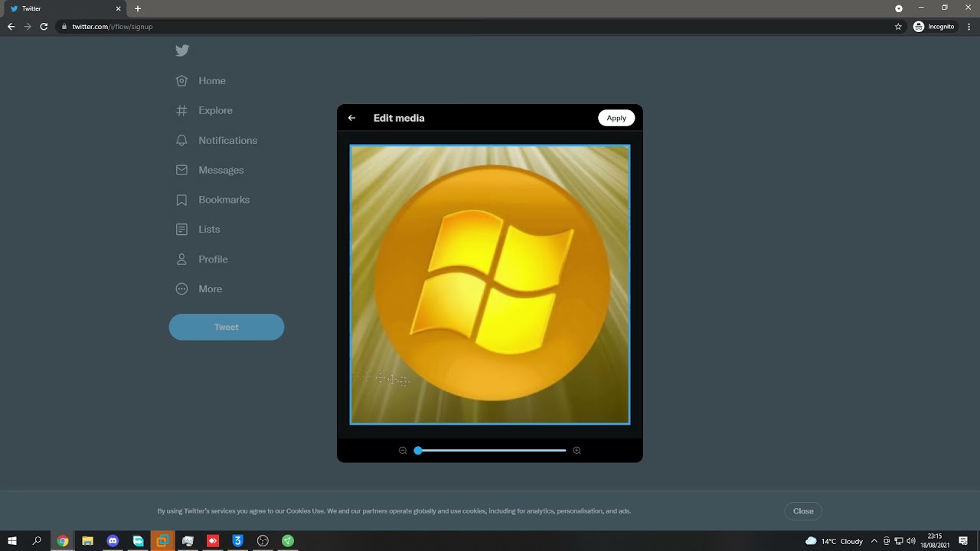Click the Messages envelope icon
The image size is (980, 551).
click(181, 170)
